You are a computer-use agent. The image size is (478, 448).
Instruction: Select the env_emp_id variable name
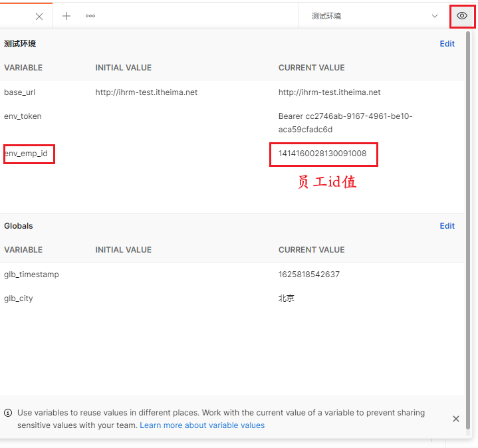tap(26, 154)
